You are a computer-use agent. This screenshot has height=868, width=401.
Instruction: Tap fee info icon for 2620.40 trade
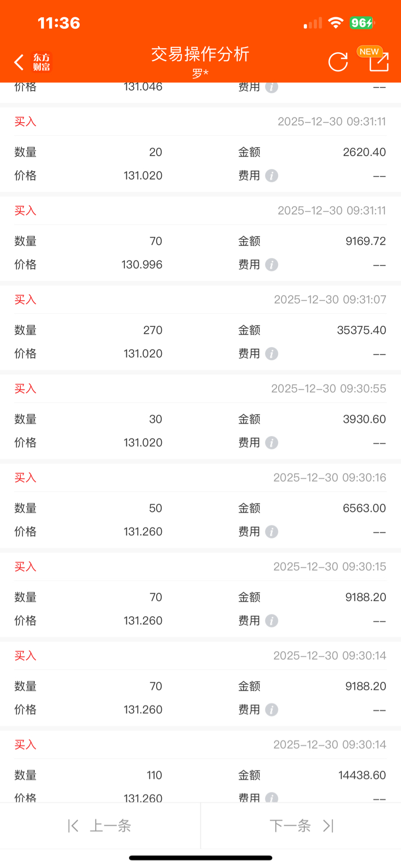[x=272, y=175]
